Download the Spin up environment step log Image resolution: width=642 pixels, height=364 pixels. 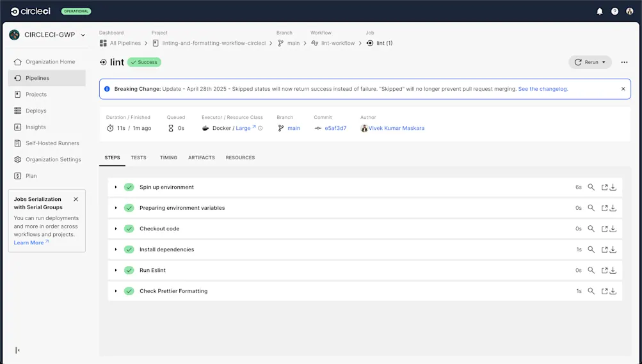click(613, 187)
